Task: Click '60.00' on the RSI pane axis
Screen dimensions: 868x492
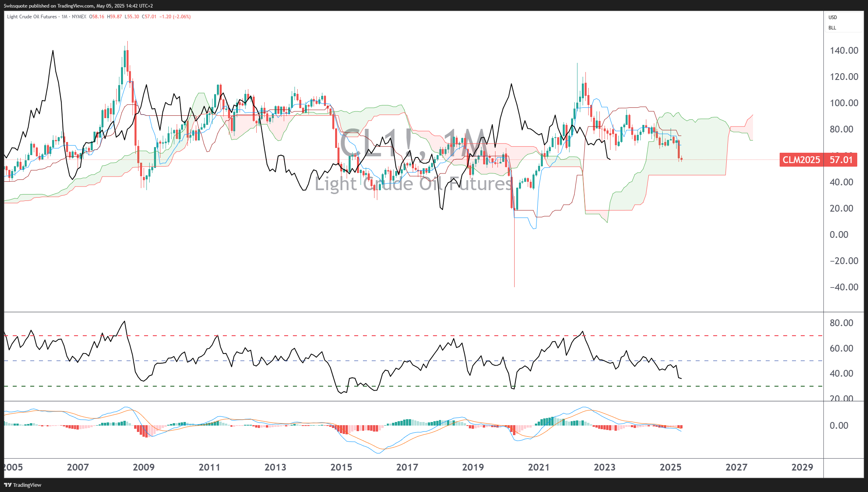Action: click(x=841, y=348)
